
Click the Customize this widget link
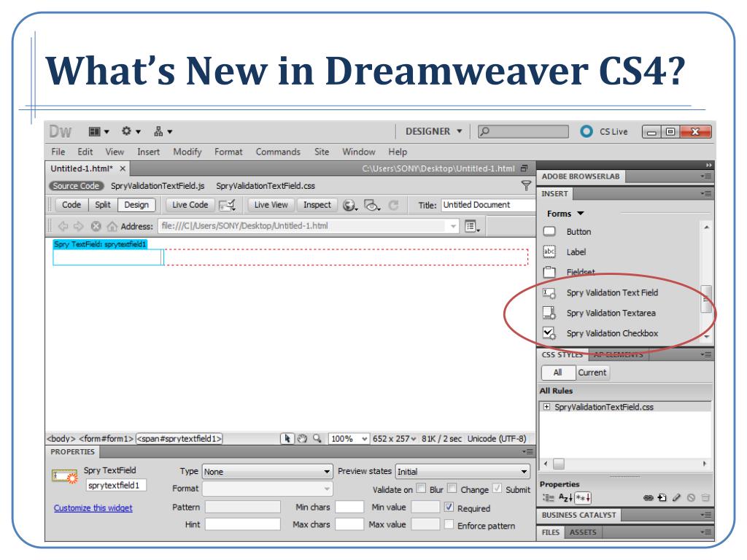[x=93, y=508]
